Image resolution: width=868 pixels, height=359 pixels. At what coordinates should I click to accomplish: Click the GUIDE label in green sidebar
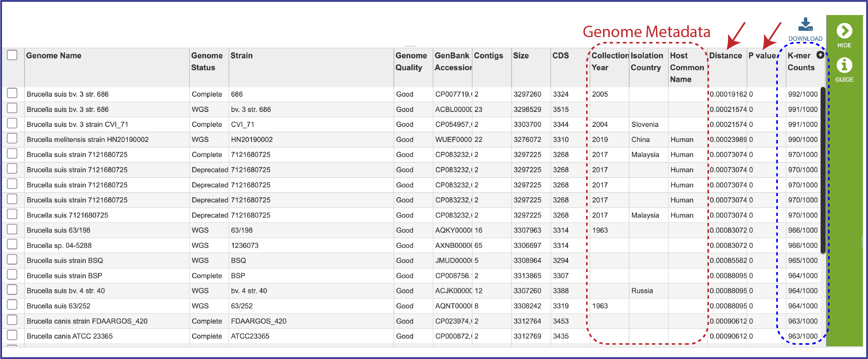point(844,79)
